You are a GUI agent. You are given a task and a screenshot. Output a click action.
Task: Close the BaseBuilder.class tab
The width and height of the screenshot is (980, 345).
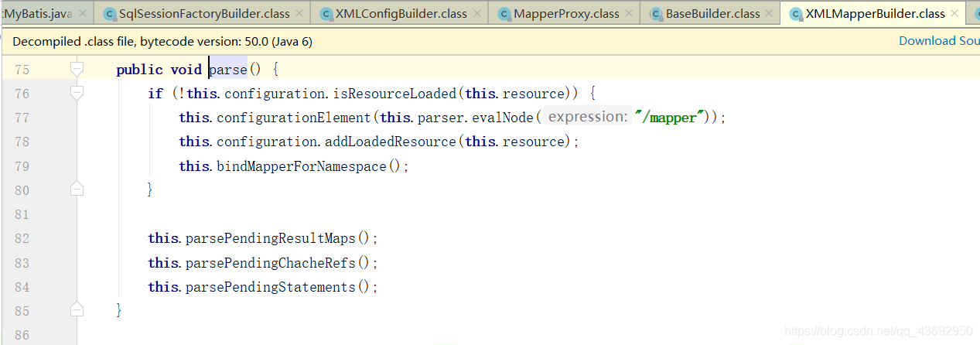point(769,14)
